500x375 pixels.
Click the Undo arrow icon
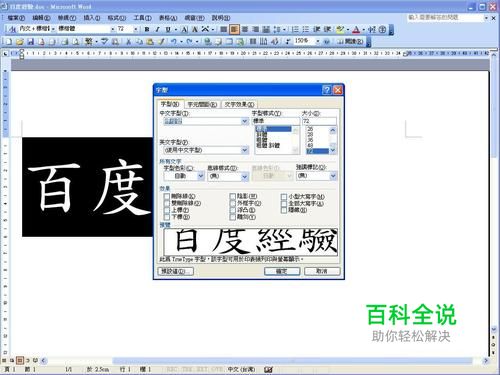coord(174,42)
